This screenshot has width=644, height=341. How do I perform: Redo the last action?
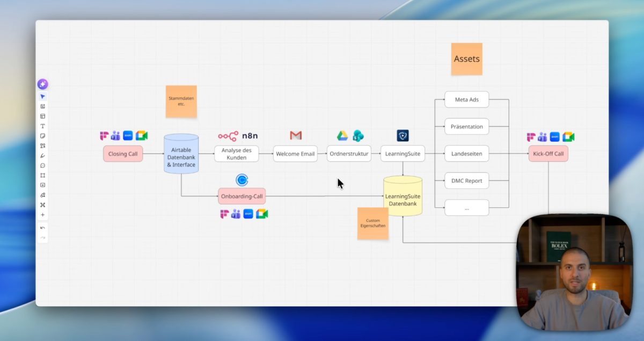(x=42, y=237)
